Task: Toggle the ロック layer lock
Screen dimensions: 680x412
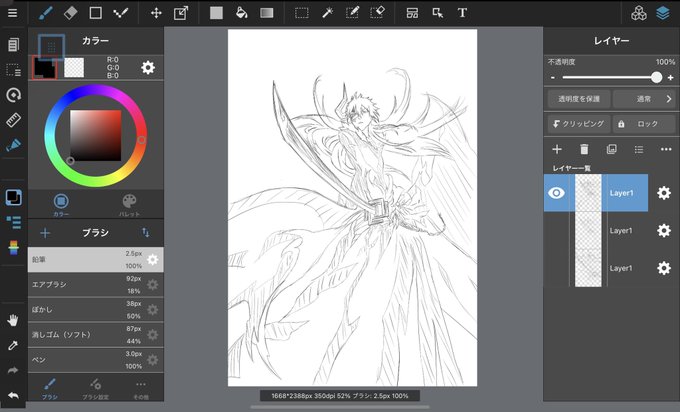Action: [x=644, y=124]
